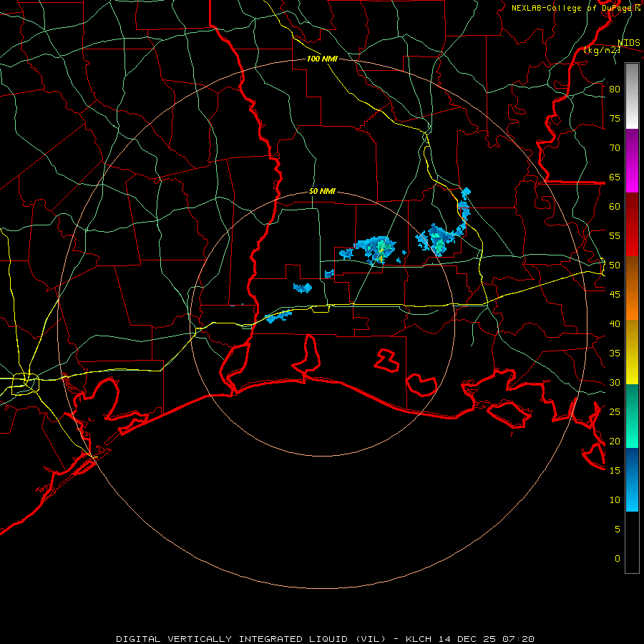Image resolution: width=644 pixels, height=644 pixels.
Task: Click the NEXLAB-College of DuPage credit text
Action: click(576, 8)
